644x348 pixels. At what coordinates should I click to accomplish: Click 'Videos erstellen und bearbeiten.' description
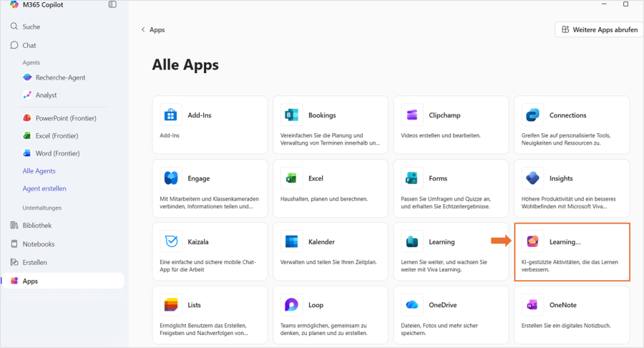[441, 135]
